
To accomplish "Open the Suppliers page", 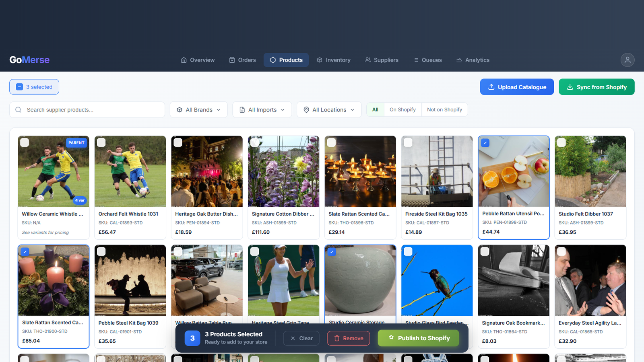I will tap(382, 60).
